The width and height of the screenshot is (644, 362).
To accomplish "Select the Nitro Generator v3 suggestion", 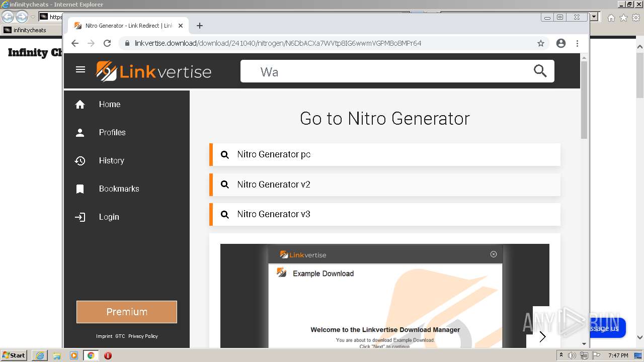I will point(385,214).
